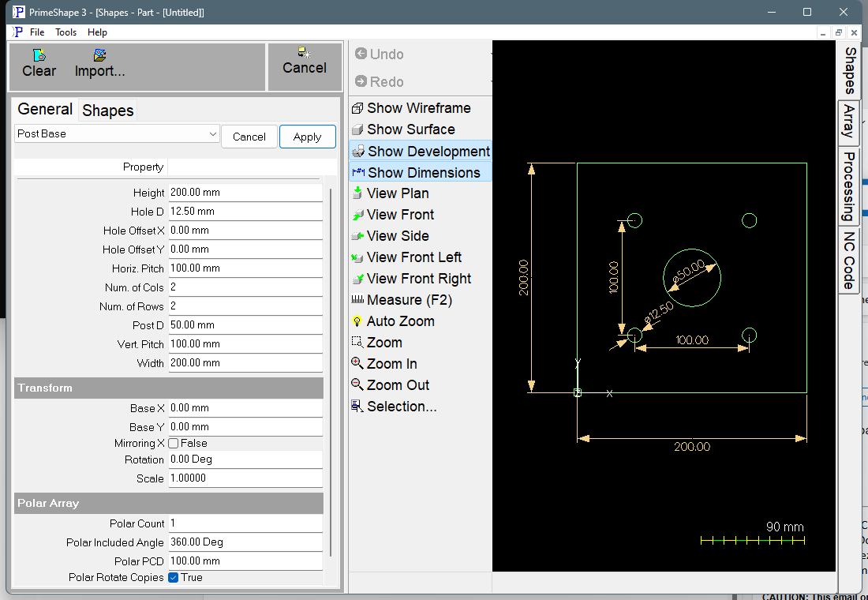Click Auto Zoom lightbulb icon
The height and width of the screenshot is (600, 868).
click(x=357, y=321)
